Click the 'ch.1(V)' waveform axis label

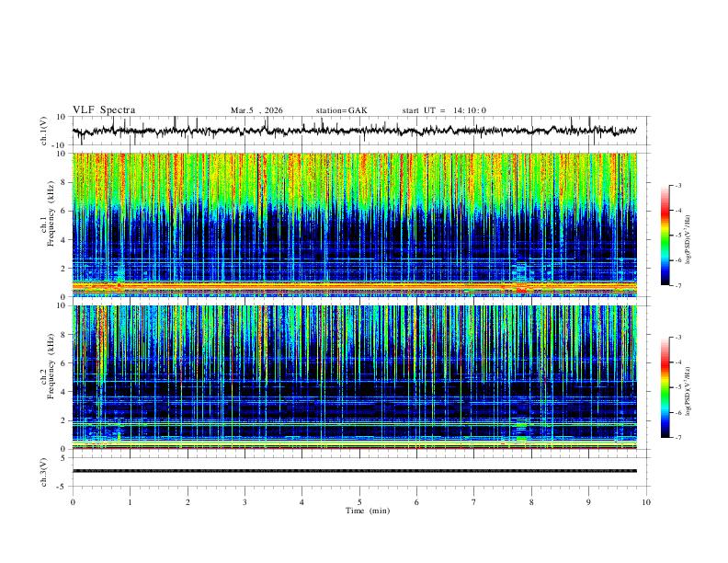(43, 131)
